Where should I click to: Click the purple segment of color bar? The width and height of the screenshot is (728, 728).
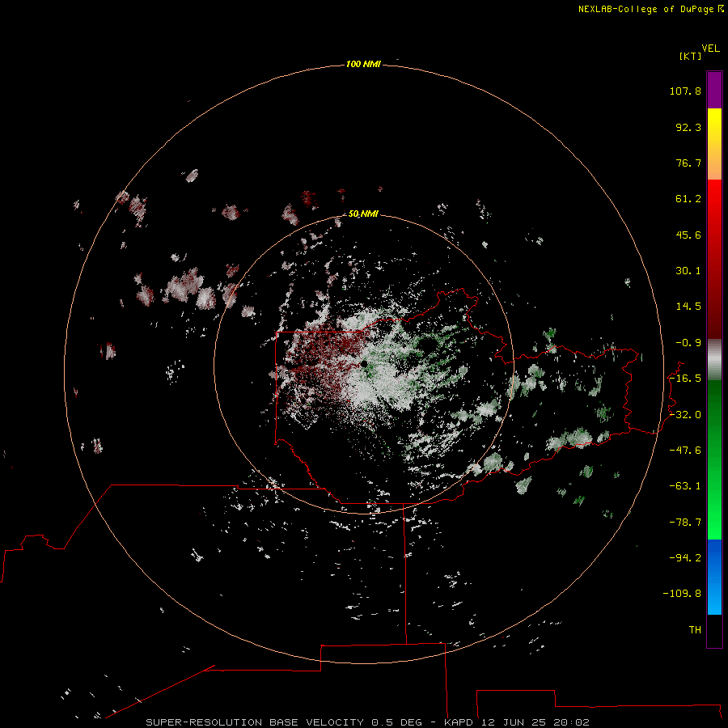[714, 90]
